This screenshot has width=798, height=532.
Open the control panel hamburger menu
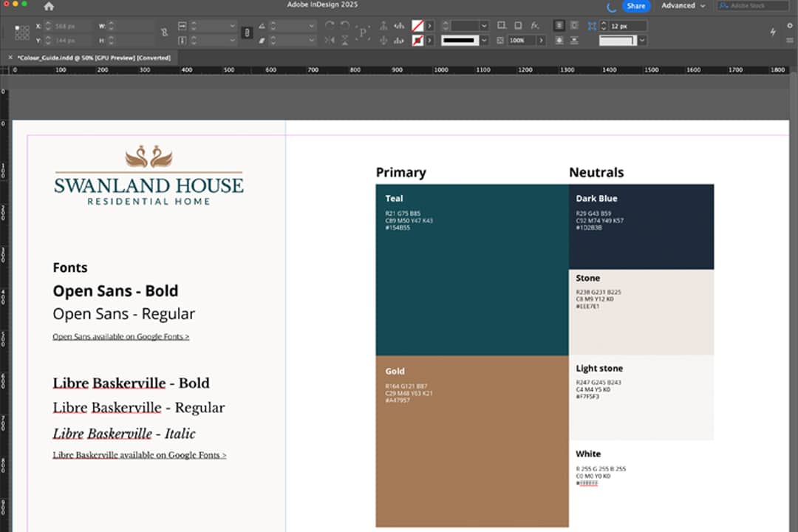790,40
